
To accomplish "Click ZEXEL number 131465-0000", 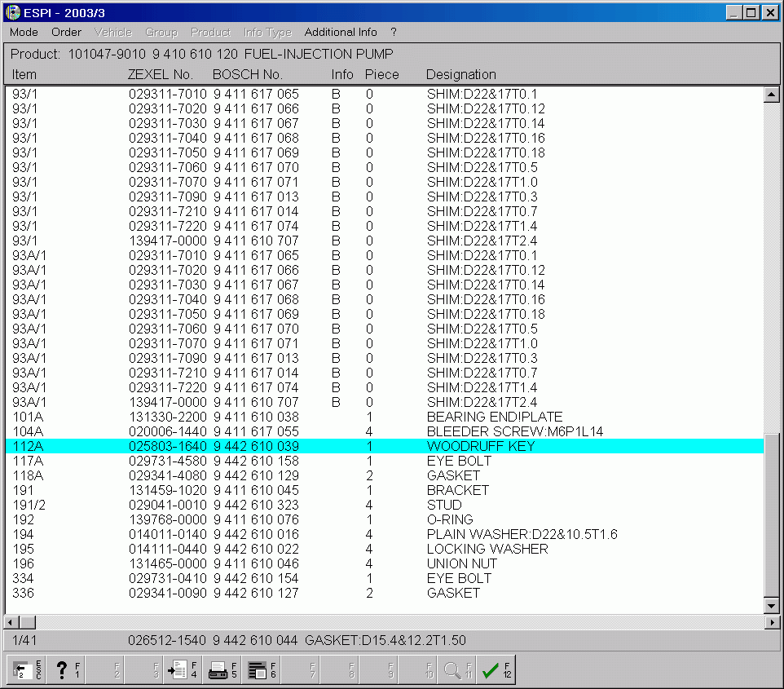I will 168,563.
